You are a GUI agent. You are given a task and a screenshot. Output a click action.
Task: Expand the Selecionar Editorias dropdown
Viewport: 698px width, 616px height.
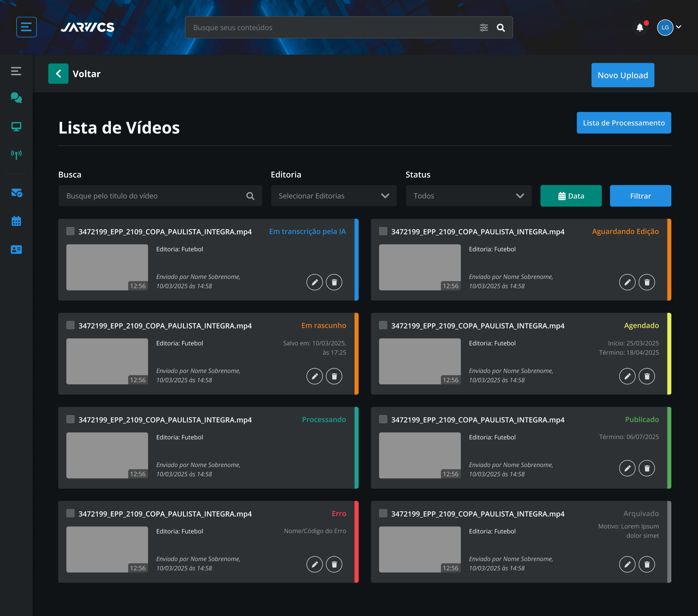tap(334, 196)
